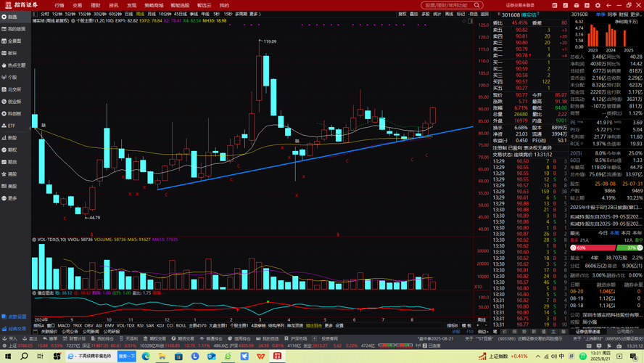The width and height of the screenshot is (644, 363).
Task: Toggle the checkbox left of 分时 period
Action: pos(36,14)
